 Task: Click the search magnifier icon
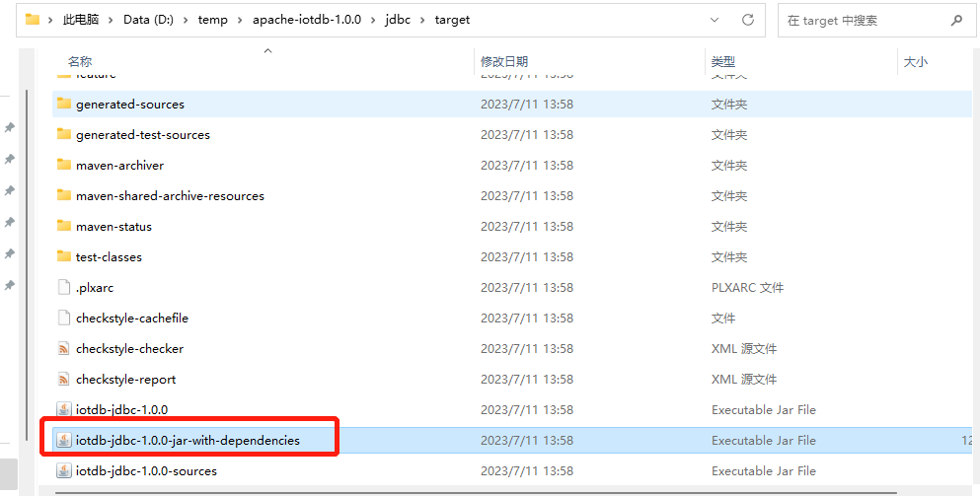[956, 21]
